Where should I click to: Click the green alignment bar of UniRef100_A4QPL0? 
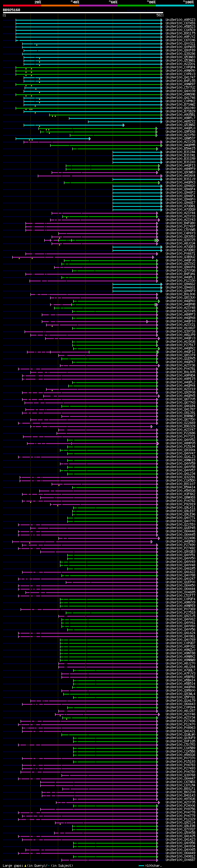[97, 128]
